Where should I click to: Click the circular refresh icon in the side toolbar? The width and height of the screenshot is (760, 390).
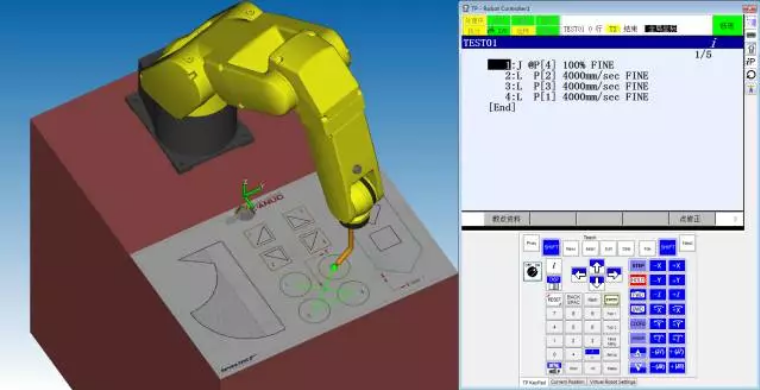click(x=751, y=75)
